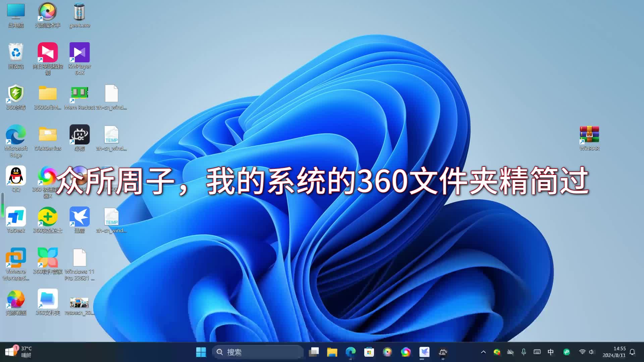Viewport: 644px width, 362px height.
Task: Open the clock showing 14:55
Action: point(614,352)
